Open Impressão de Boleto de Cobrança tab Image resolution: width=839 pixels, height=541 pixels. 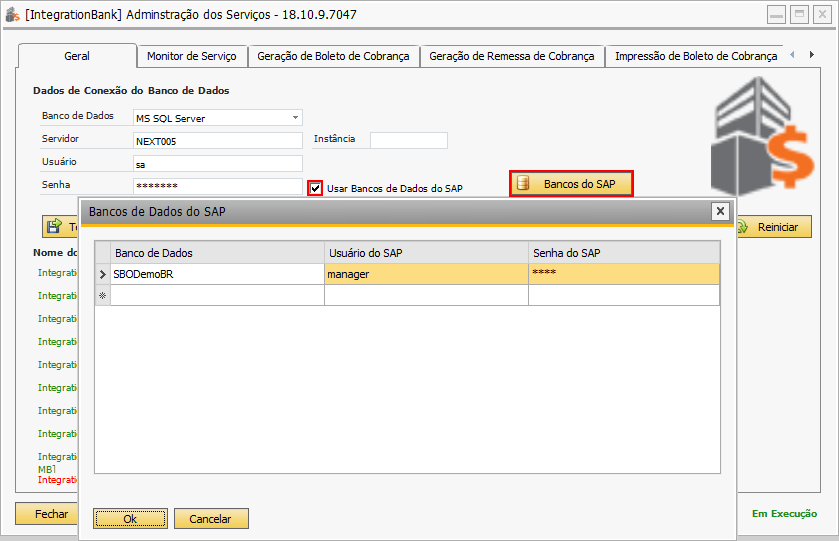tap(696, 56)
